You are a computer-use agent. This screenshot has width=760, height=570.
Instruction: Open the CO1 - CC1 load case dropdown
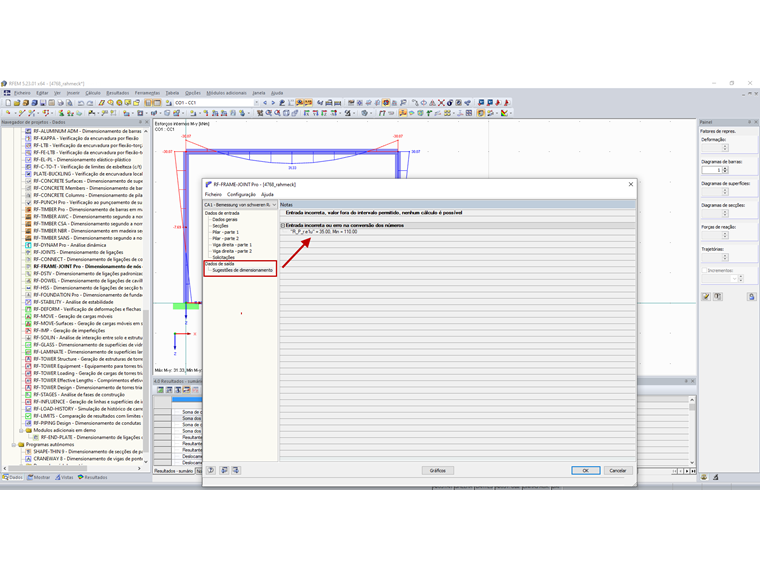(x=256, y=103)
